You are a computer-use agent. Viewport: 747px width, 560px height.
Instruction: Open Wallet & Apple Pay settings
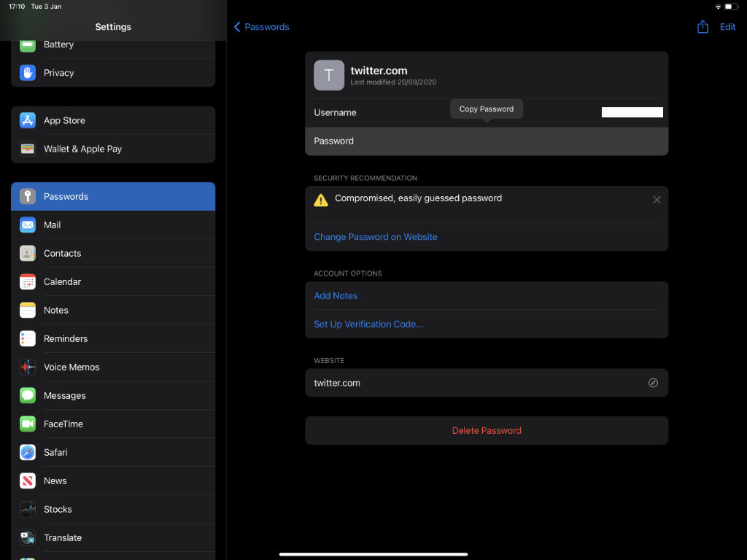(113, 149)
